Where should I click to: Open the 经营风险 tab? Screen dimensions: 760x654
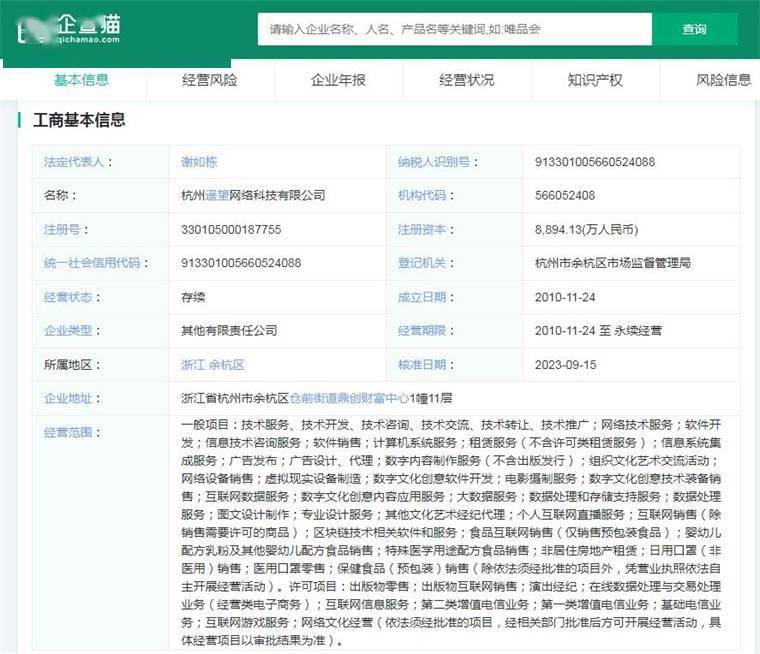tap(210, 80)
